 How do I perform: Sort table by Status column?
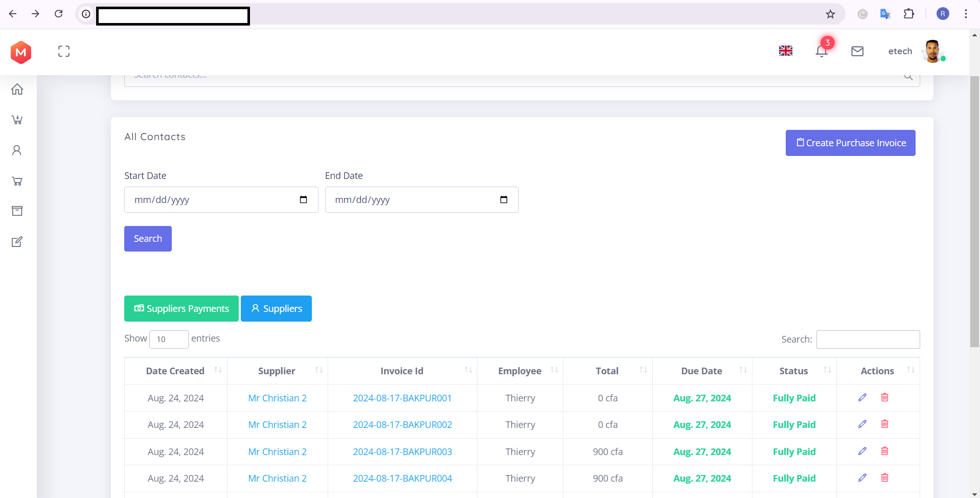pyautogui.click(x=793, y=371)
